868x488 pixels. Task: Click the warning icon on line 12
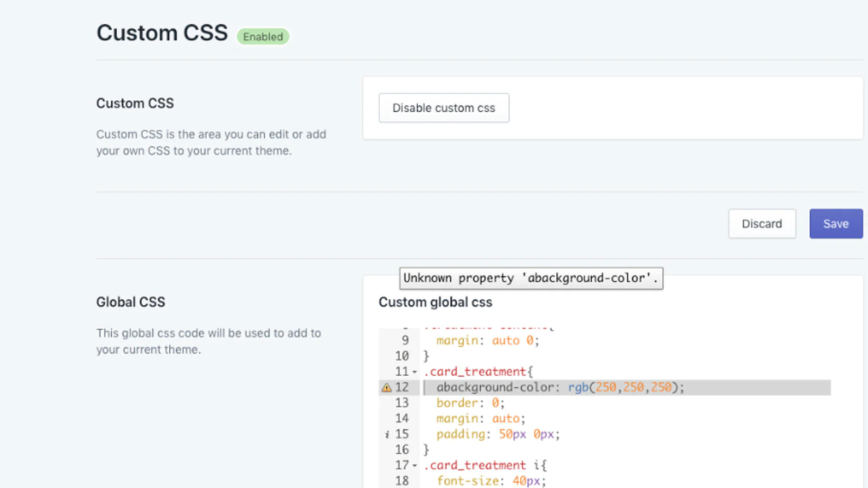click(386, 388)
